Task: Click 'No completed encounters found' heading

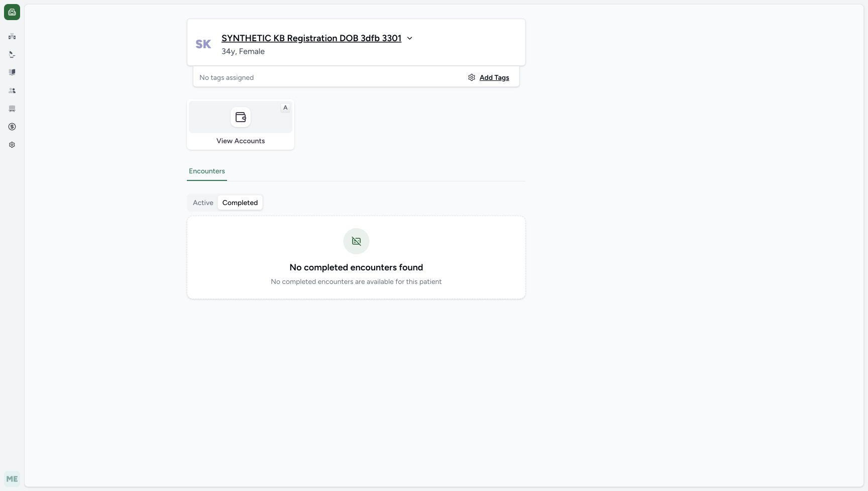Action: tap(356, 267)
